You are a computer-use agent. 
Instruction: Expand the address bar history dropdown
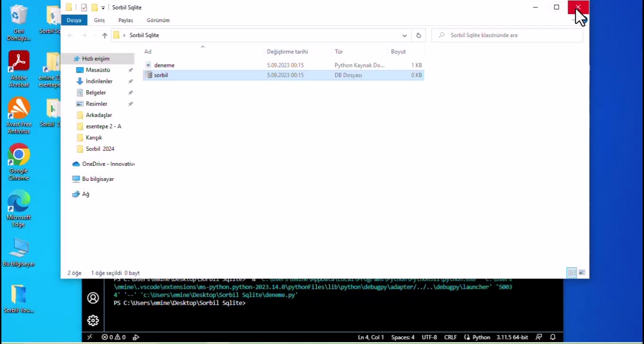tap(405, 35)
